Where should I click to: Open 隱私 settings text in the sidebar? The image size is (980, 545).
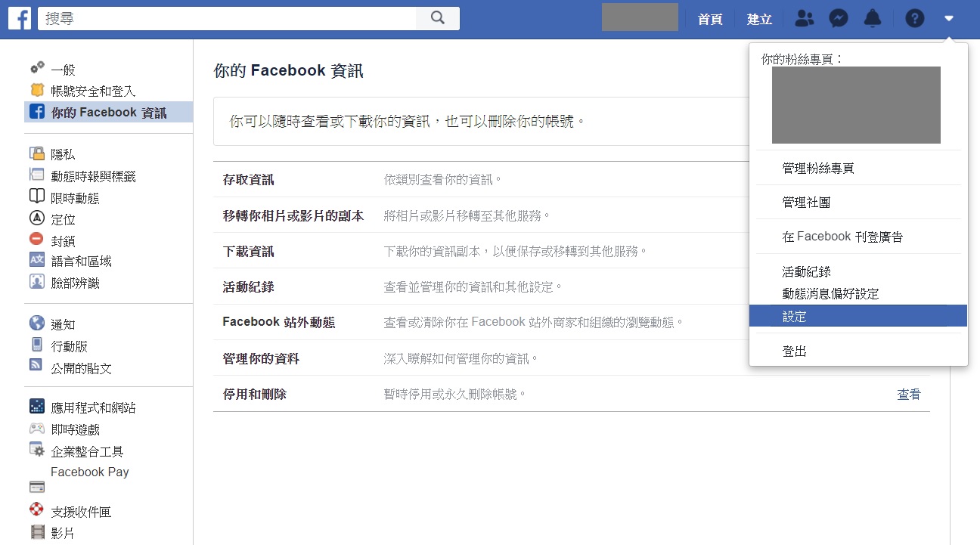point(64,154)
